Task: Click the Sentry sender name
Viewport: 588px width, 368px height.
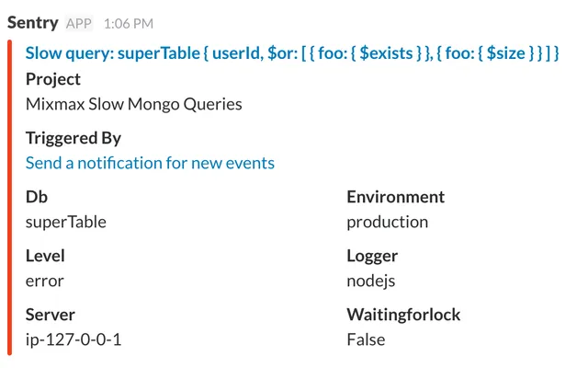Action: tap(33, 22)
